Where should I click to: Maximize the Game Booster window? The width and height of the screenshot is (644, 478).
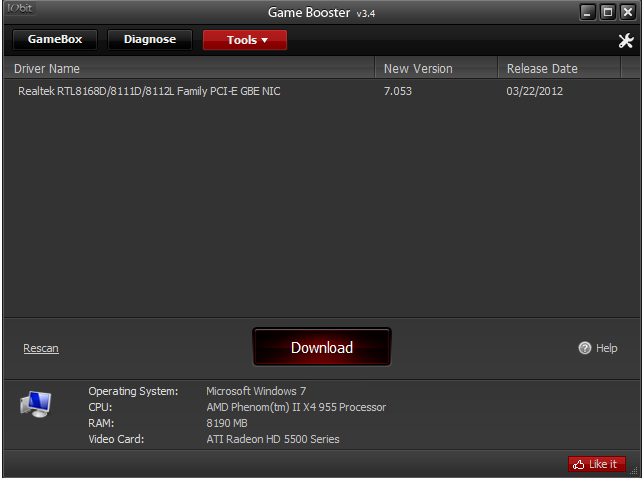607,12
